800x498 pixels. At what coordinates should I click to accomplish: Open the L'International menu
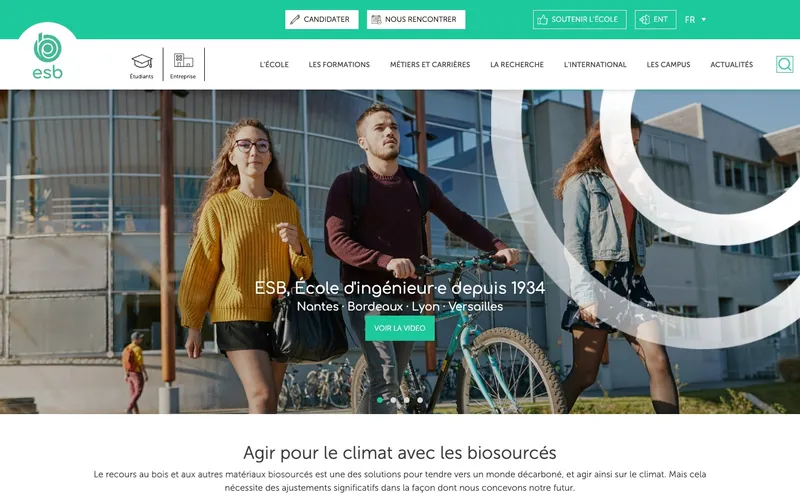(x=595, y=64)
